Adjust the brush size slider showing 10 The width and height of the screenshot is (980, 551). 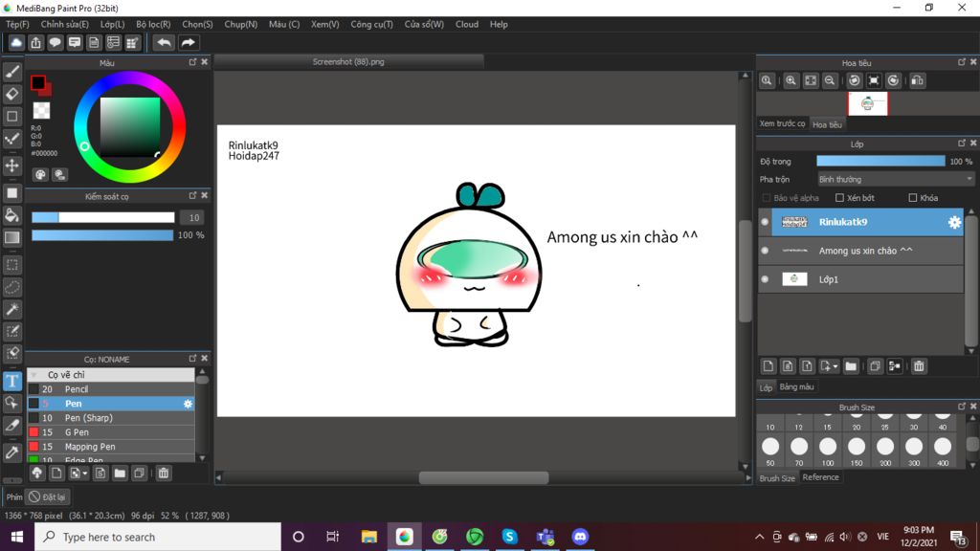[x=103, y=217]
